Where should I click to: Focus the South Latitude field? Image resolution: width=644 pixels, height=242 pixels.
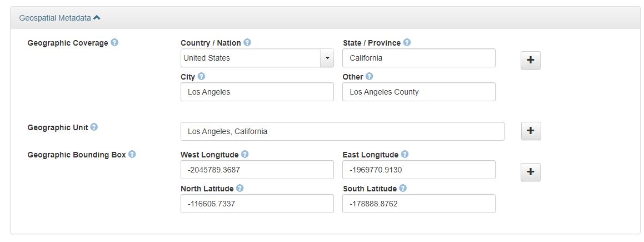point(419,204)
